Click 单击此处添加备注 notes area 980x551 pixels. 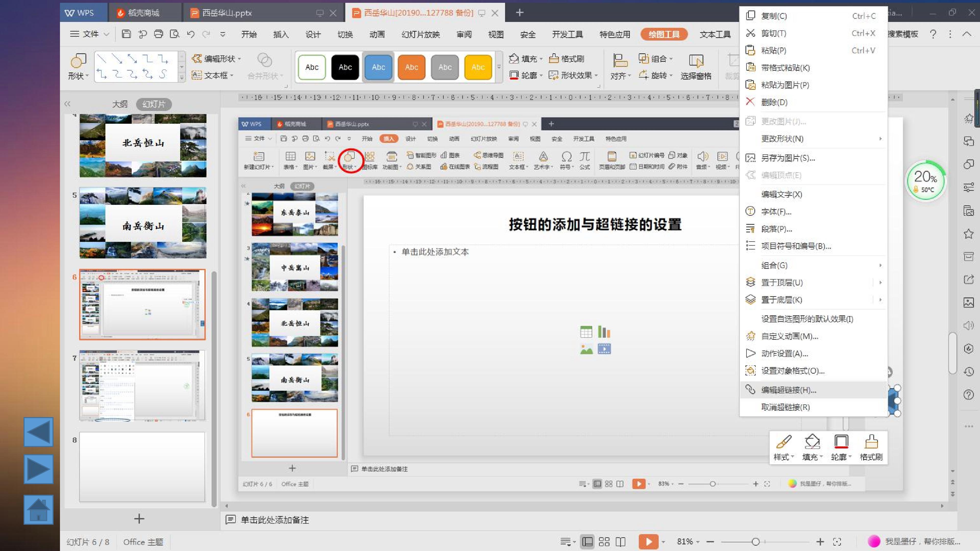(275, 520)
